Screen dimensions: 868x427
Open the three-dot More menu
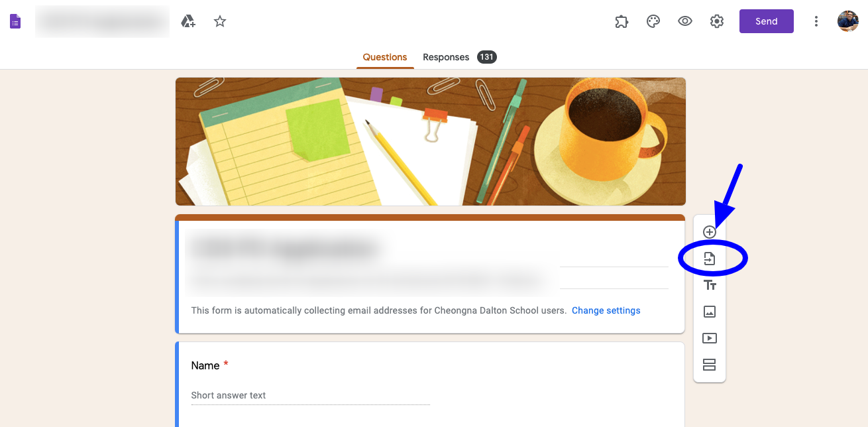(x=816, y=21)
